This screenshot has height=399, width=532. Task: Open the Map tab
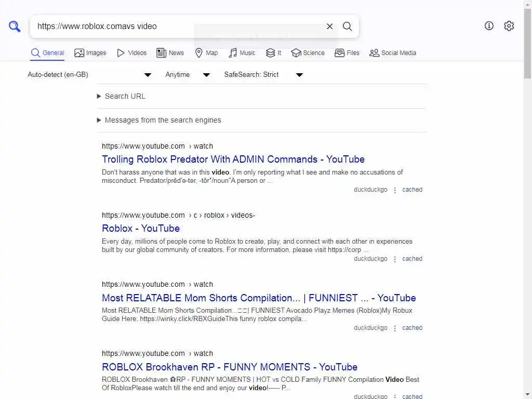[206, 53]
